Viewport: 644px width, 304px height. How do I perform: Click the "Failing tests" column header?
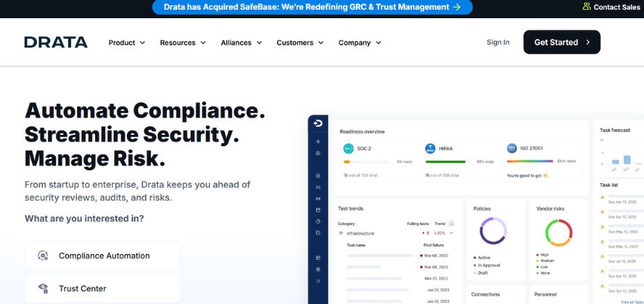tap(418, 224)
